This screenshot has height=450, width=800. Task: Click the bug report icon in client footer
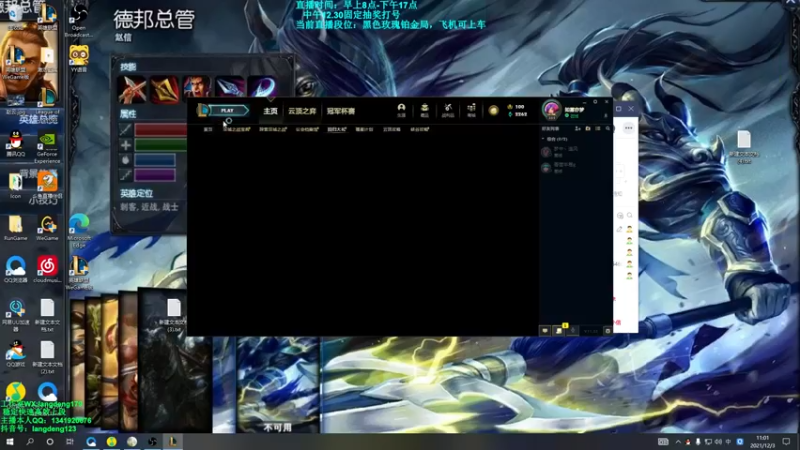click(x=608, y=331)
